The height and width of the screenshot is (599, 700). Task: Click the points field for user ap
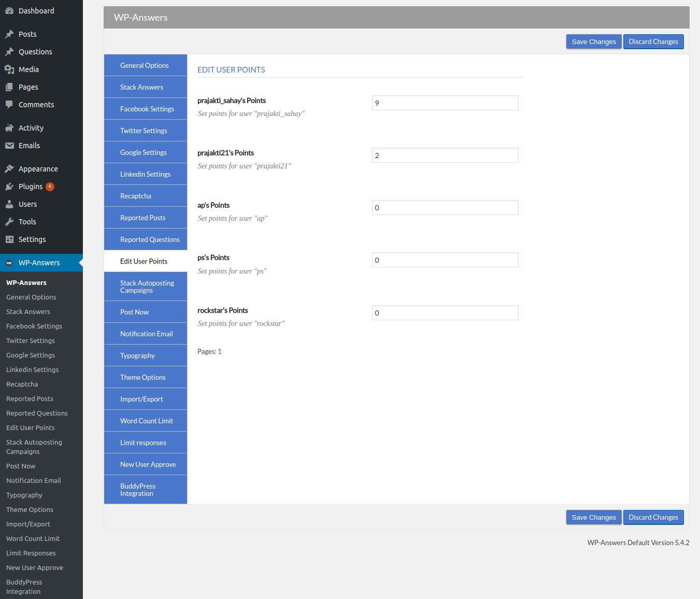coord(445,208)
